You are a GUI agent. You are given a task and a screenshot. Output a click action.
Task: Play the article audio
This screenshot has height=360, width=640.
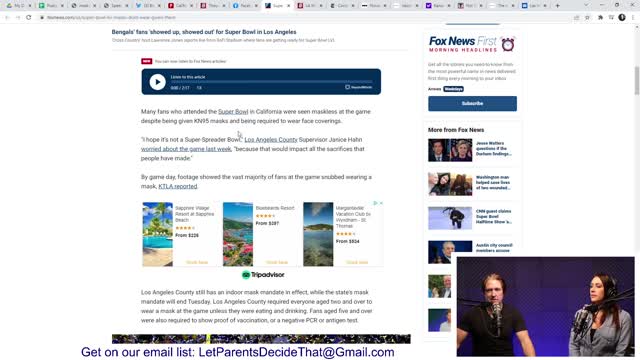157,82
